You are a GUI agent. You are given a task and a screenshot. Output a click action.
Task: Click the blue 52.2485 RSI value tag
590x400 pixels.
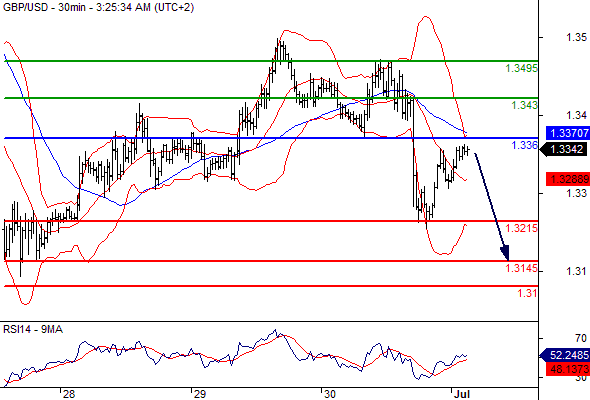coord(565,355)
